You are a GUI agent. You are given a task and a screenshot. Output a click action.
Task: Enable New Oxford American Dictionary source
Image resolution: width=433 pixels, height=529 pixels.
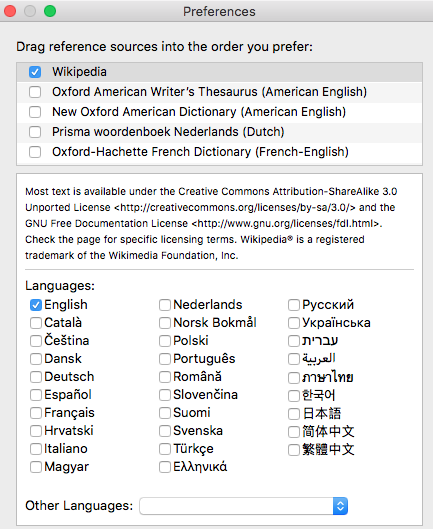click(x=35, y=112)
